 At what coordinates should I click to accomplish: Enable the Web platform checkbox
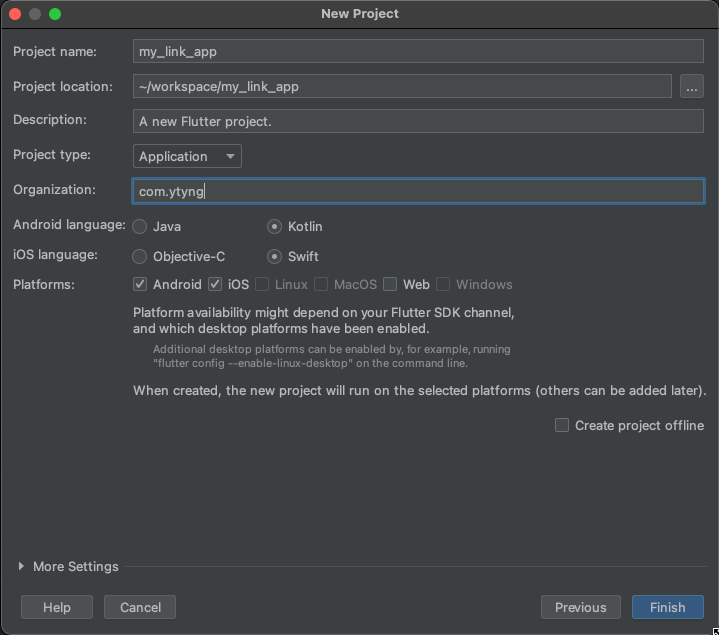[390, 284]
